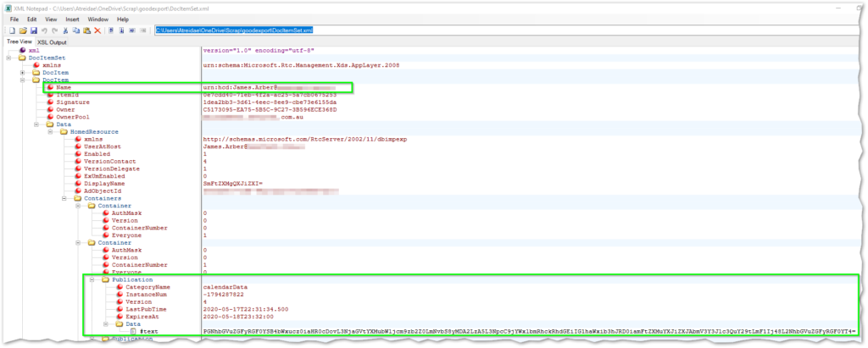This screenshot has height=348, width=868.
Task: Click the New document toolbar icon
Action: [x=11, y=30]
